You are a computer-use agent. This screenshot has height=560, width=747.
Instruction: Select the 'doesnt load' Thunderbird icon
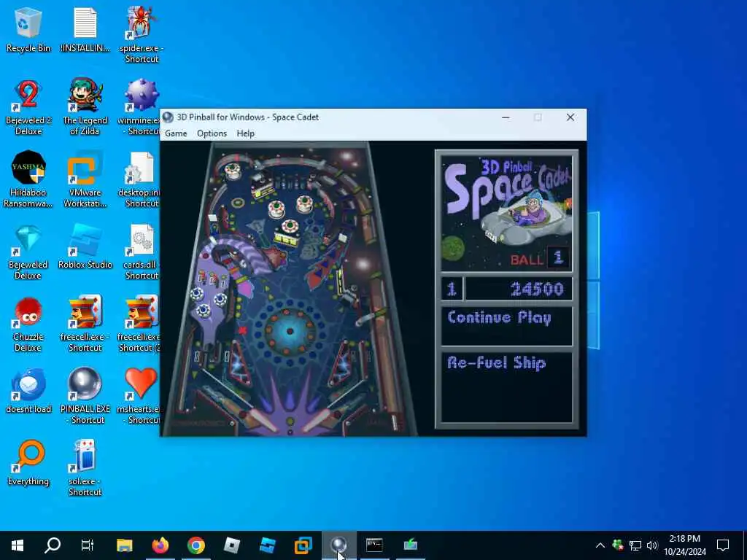pos(28,392)
